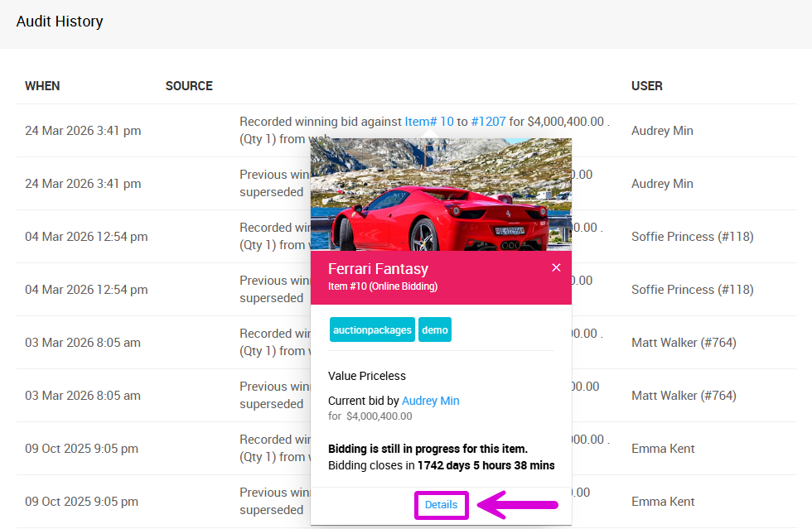This screenshot has width=812, height=529.
Task: Open the Details link in popup
Action: click(x=442, y=505)
